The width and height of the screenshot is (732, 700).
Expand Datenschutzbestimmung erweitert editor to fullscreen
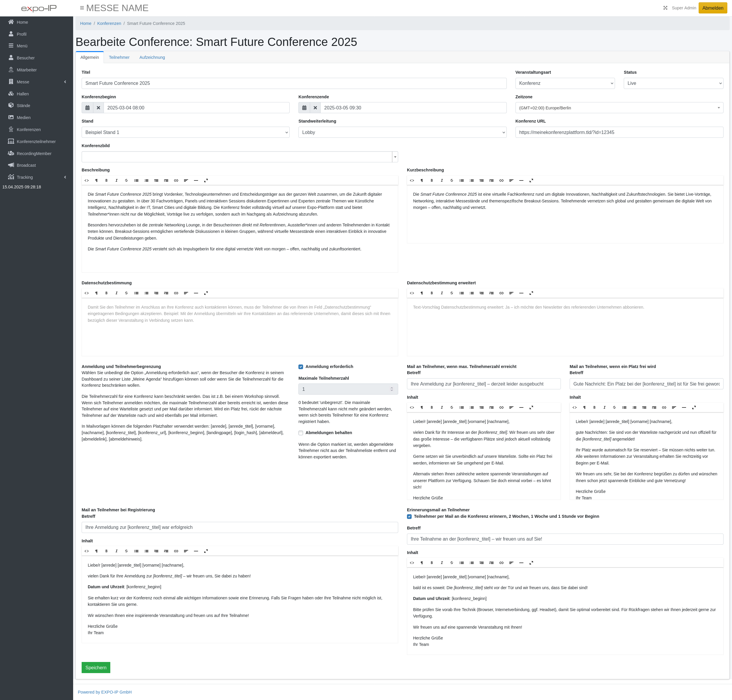tap(531, 293)
